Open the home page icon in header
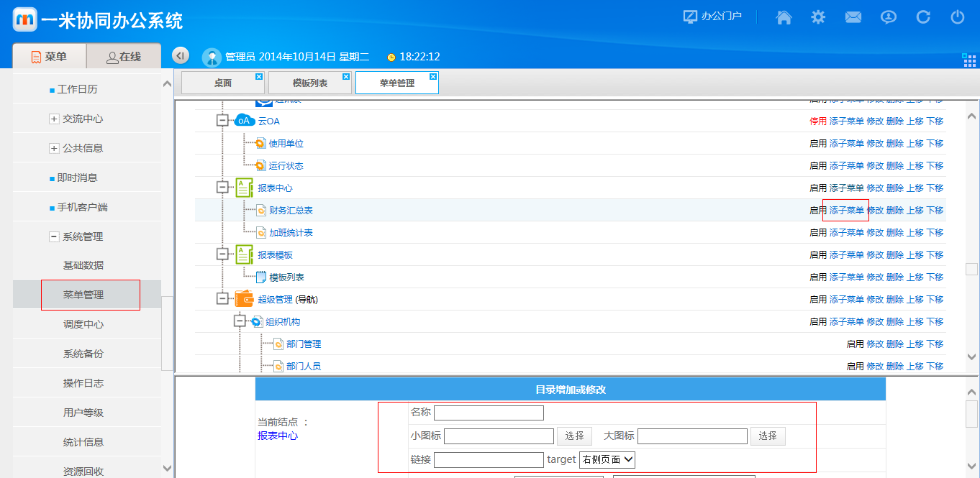 pos(784,17)
